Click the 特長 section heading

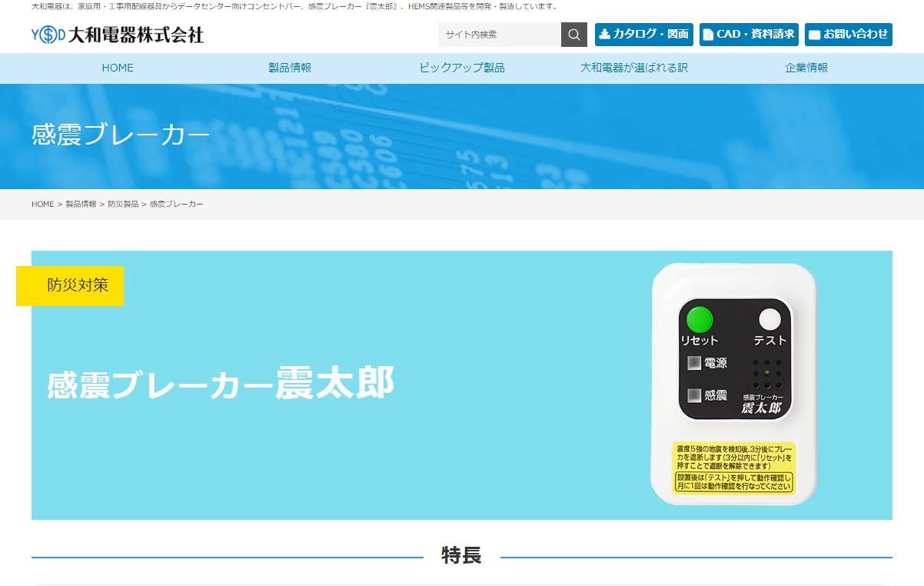tap(462, 556)
